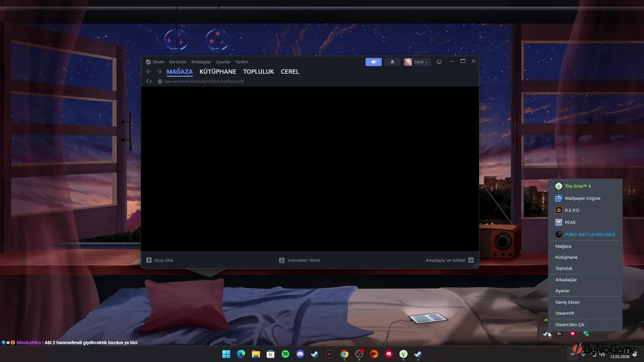Select SteamVR in the tray menu
644x362 pixels.
tap(585, 313)
